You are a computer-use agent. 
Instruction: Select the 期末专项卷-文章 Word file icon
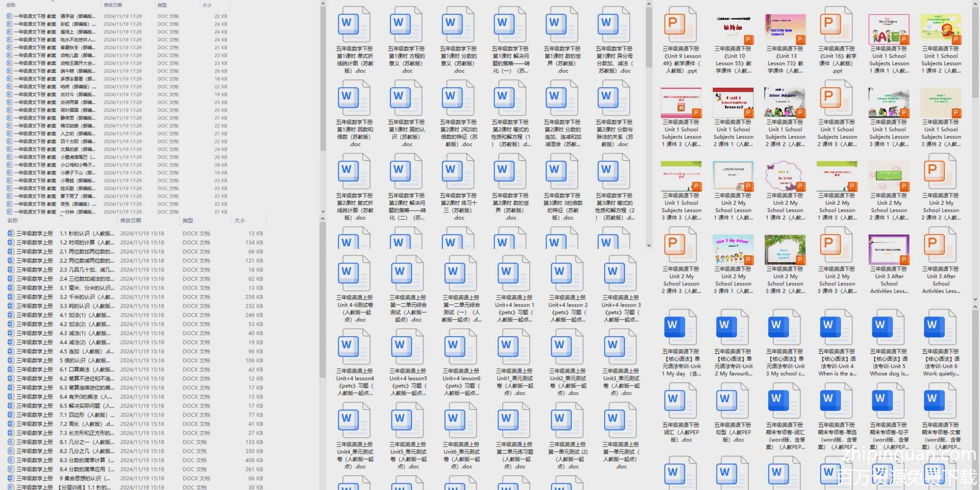[940, 401]
